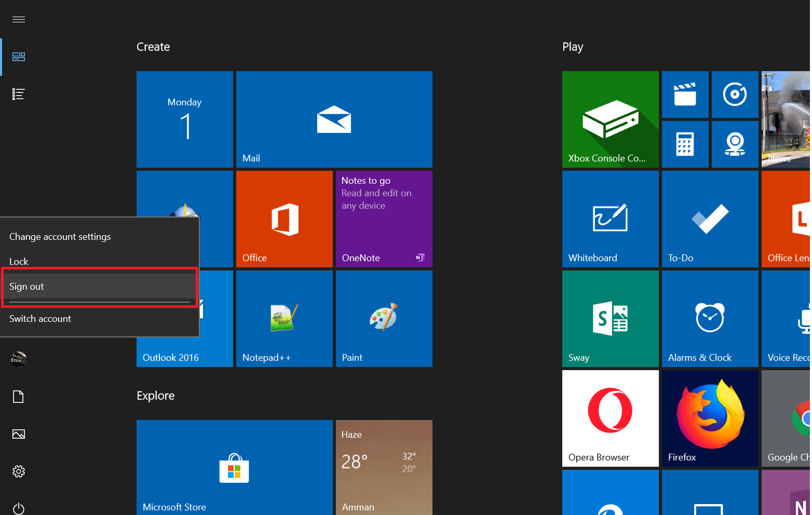This screenshot has width=812, height=515.
Task: Open Settings gear in sidebar
Action: (19, 471)
